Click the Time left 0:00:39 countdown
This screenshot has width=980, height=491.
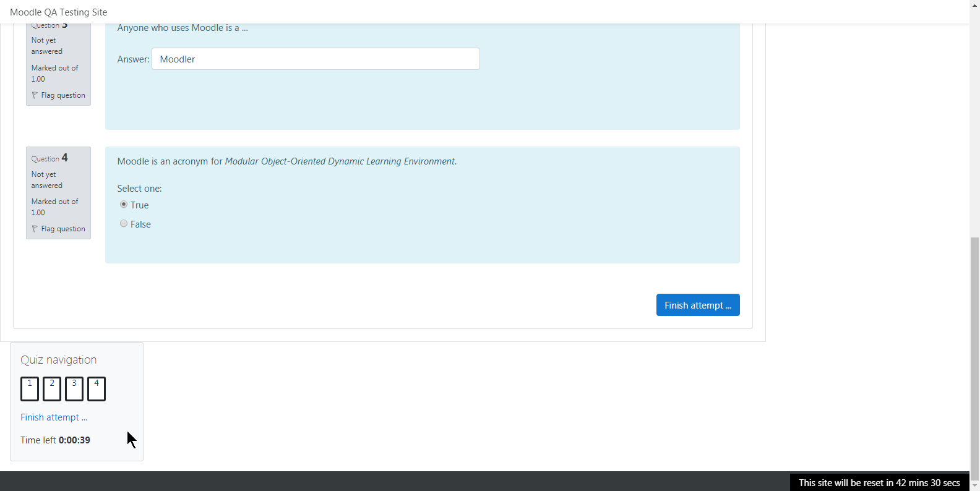pos(55,440)
